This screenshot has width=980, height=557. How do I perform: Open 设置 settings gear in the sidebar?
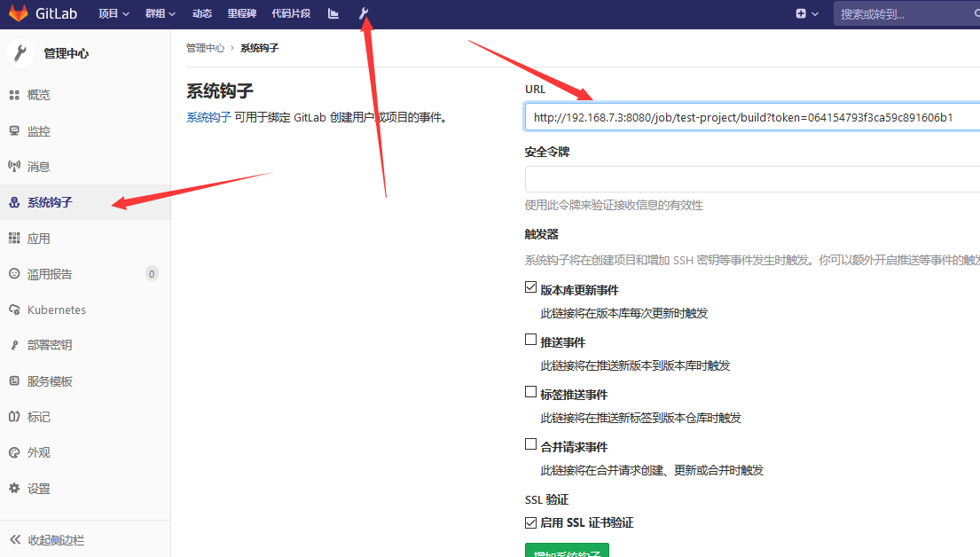tap(38, 489)
